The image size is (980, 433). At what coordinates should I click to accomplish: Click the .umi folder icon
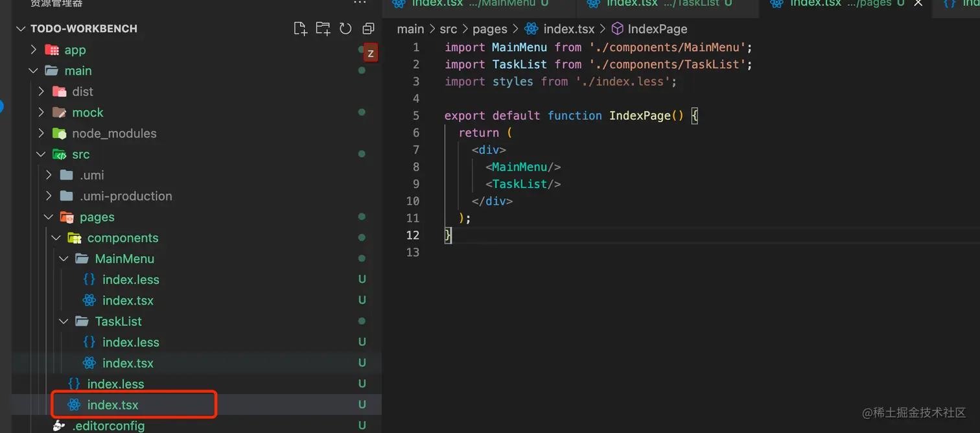pos(67,175)
